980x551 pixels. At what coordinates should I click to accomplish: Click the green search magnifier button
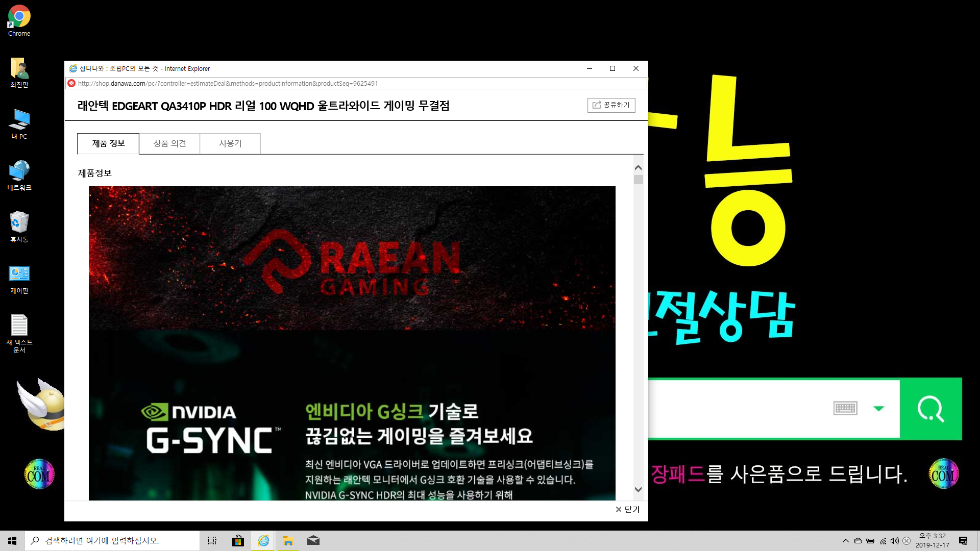point(931,409)
